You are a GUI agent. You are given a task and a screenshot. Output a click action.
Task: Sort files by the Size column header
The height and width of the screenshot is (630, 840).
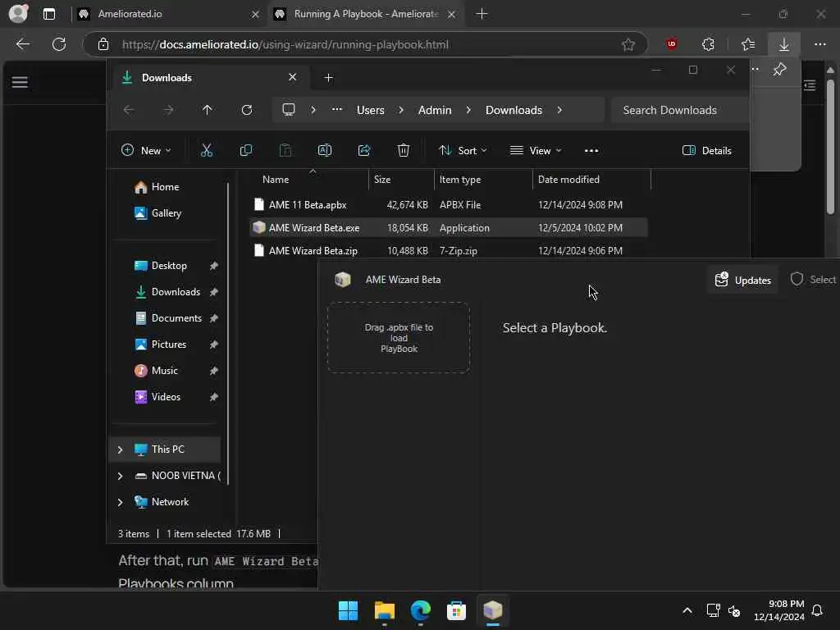point(401,180)
